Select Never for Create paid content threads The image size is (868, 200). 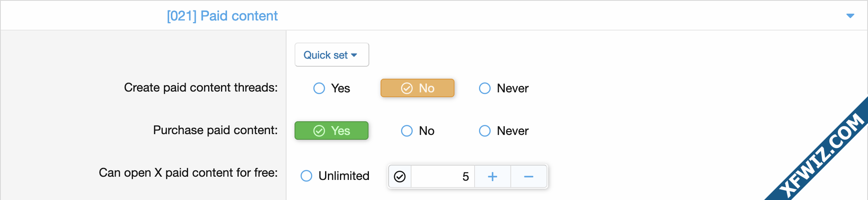pos(504,88)
